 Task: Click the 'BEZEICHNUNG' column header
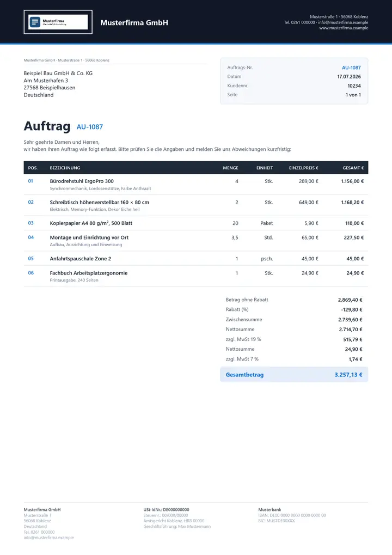coord(65,168)
